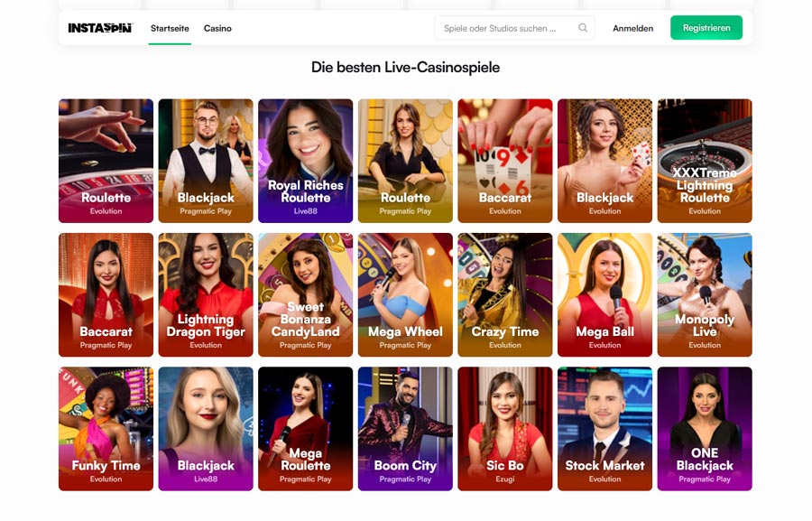Click the green Registrieren button

coord(706,28)
